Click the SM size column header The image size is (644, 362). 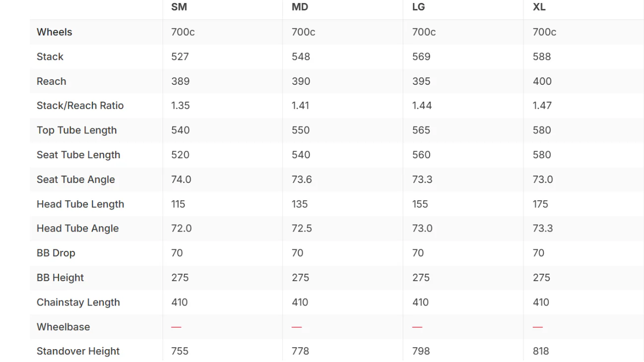point(179,7)
